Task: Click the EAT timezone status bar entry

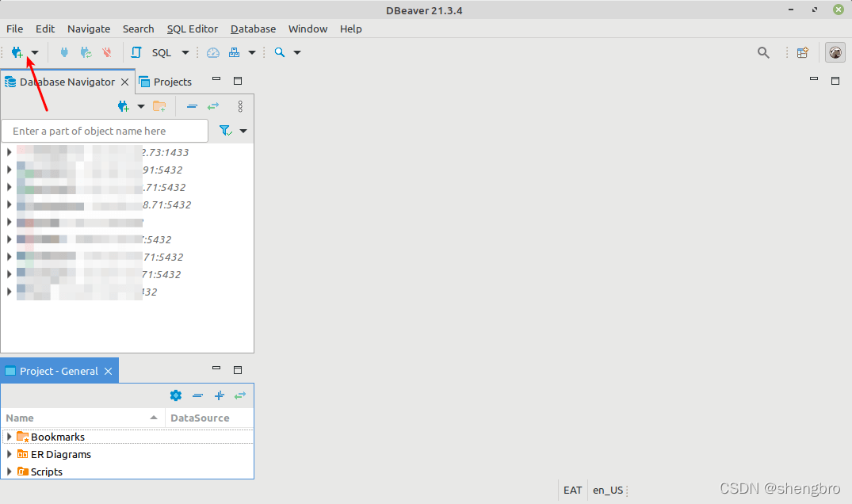Action: 573,490
